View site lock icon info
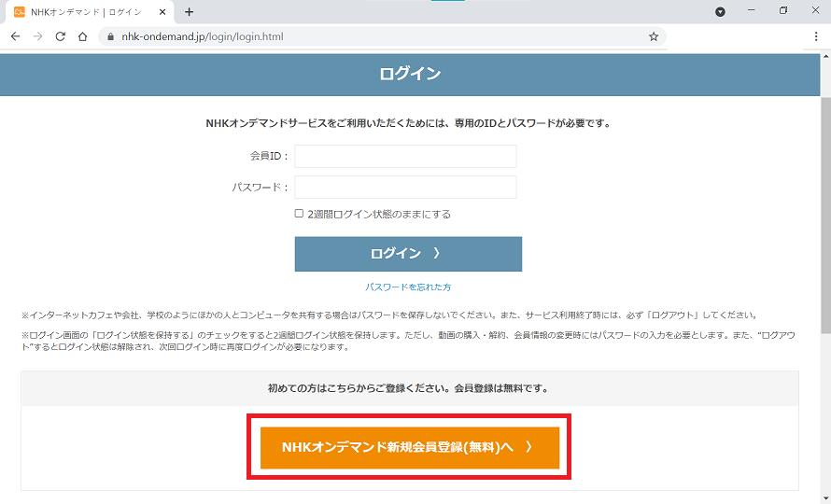Viewport: 831px width, 504px height. [111, 36]
